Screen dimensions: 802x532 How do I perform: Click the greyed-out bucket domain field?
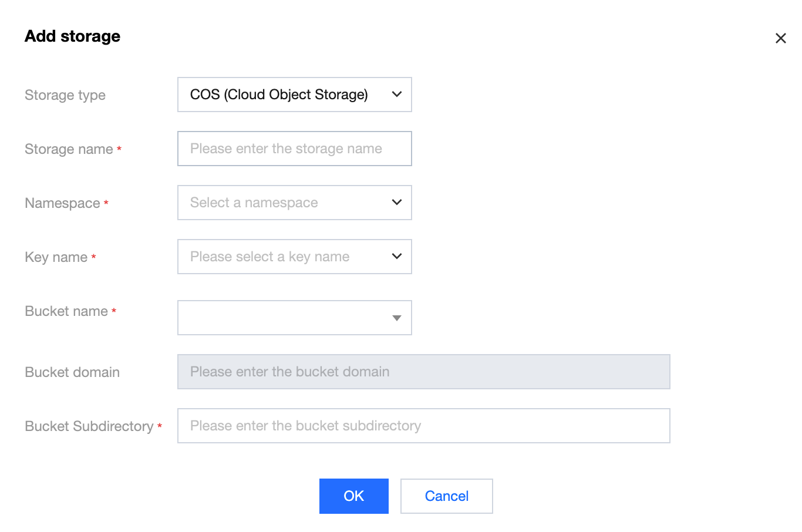[423, 372]
